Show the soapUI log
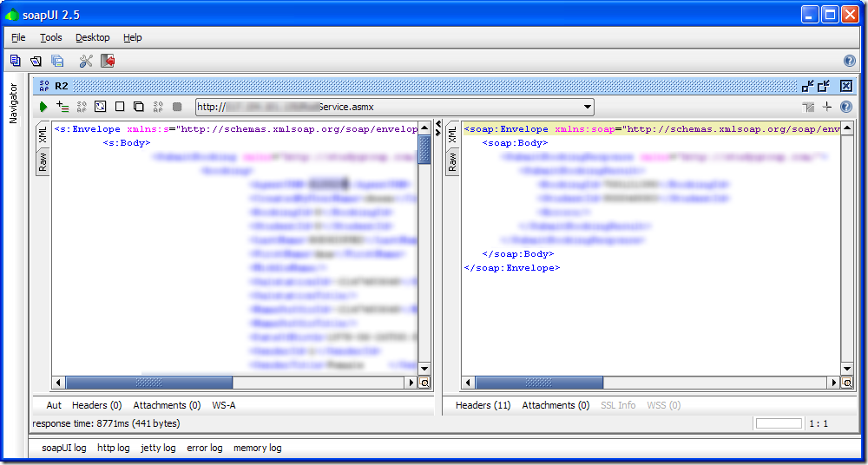This screenshot has width=868, height=465. [x=63, y=448]
